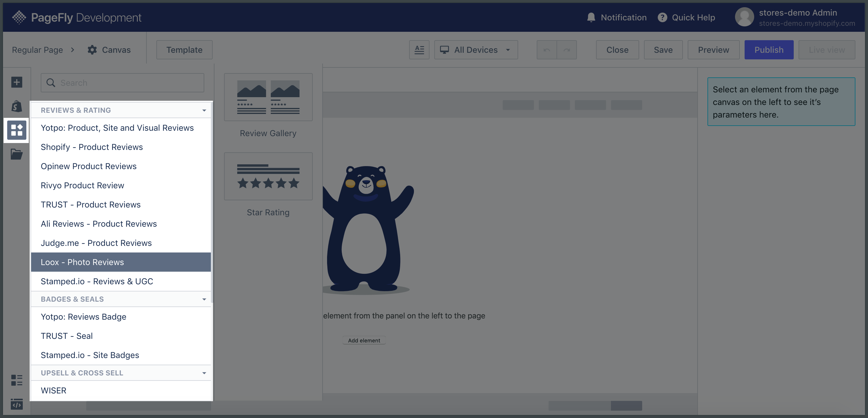Select the third-party elements sidebar icon

click(16, 130)
